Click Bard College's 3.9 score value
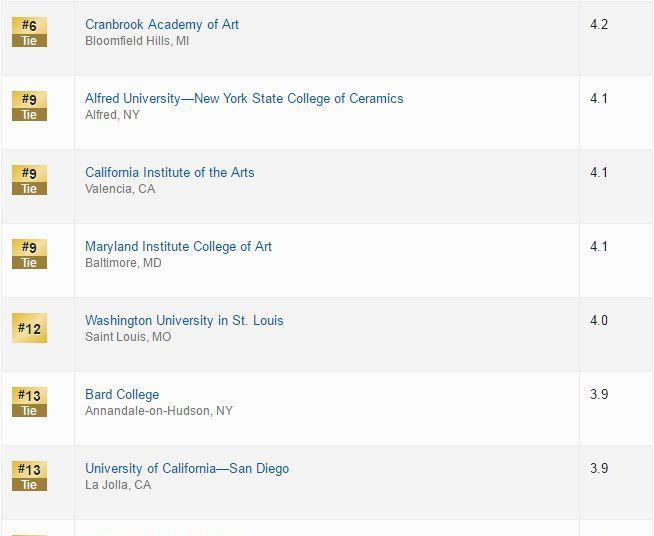654x536 pixels. pos(599,394)
